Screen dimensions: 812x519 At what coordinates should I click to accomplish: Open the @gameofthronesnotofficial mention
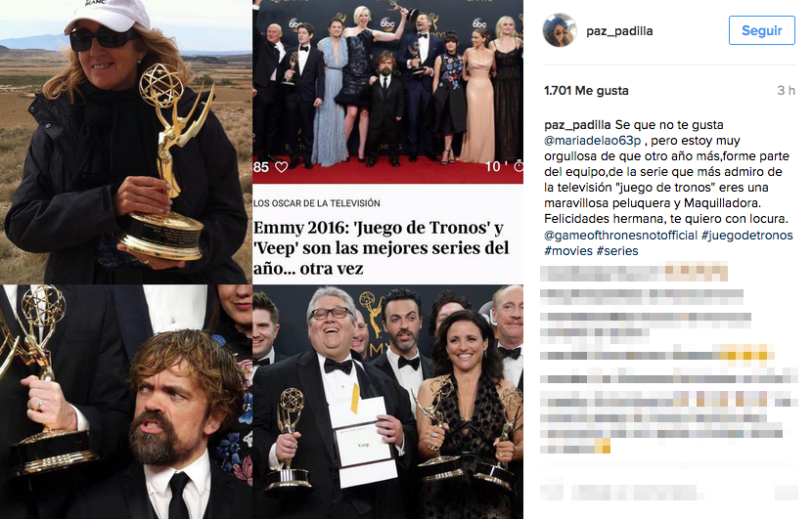620,236
